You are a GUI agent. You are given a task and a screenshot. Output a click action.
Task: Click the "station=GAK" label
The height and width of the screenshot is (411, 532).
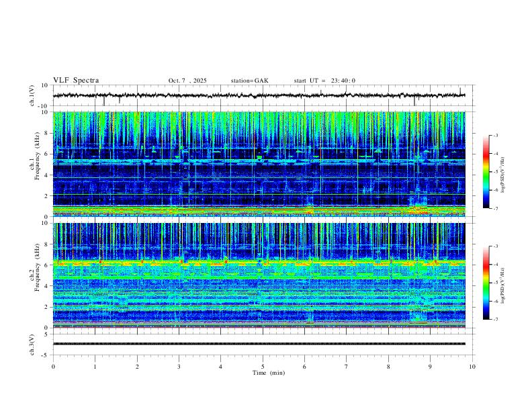[x=249, y=81]
